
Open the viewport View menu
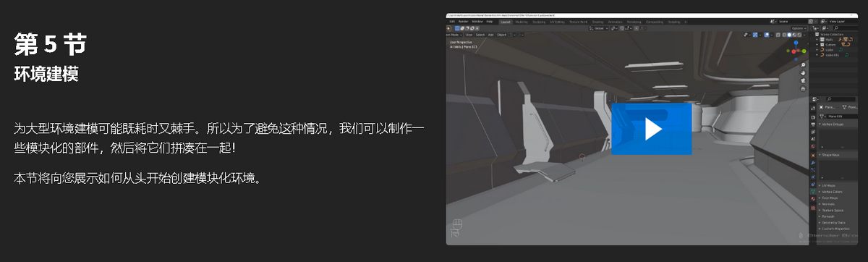469,35
